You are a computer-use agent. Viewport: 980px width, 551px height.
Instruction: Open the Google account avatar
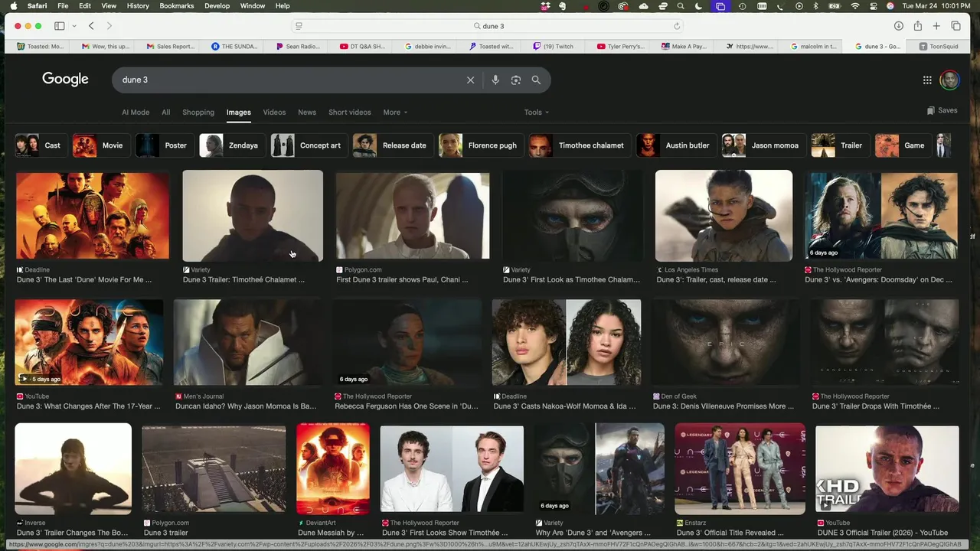point(949,80)
